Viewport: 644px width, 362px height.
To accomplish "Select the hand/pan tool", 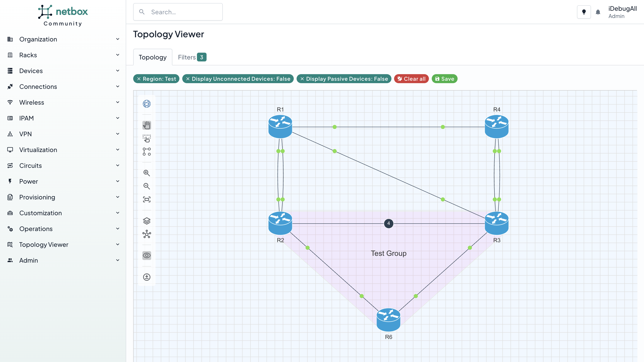I will (146, 125).
